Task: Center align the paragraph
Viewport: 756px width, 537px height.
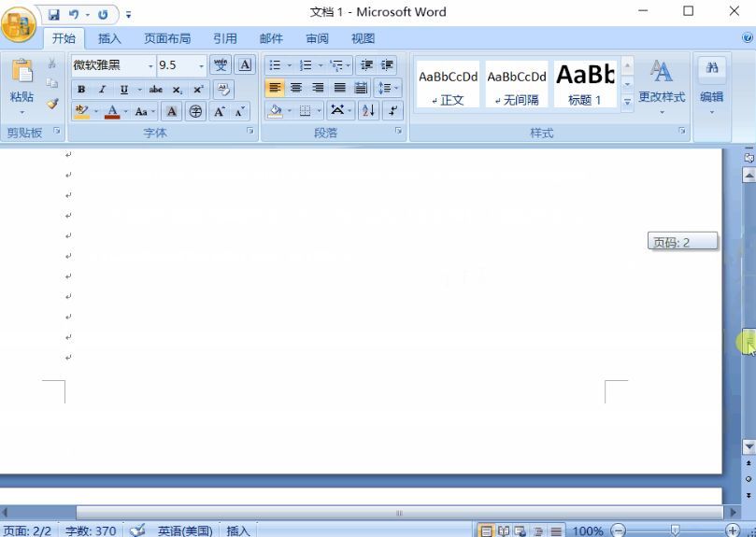Action: pyautogui.click(x=296, y=88)
